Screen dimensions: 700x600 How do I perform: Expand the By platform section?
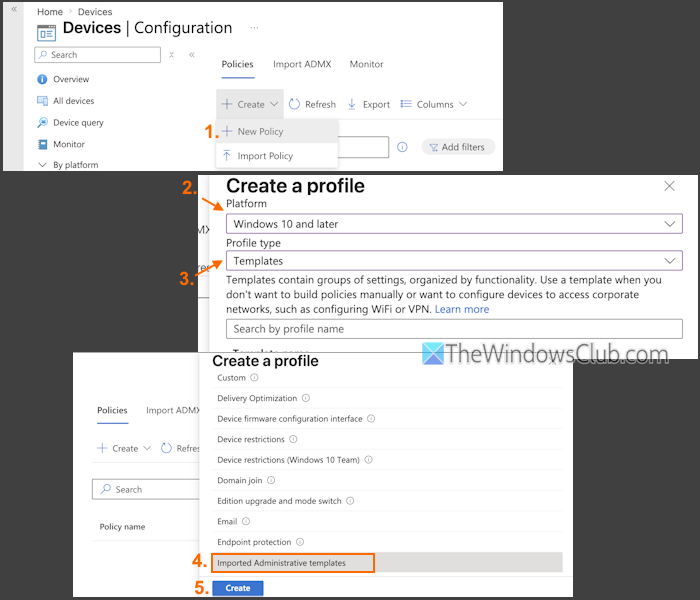click(x=68, y=165)
